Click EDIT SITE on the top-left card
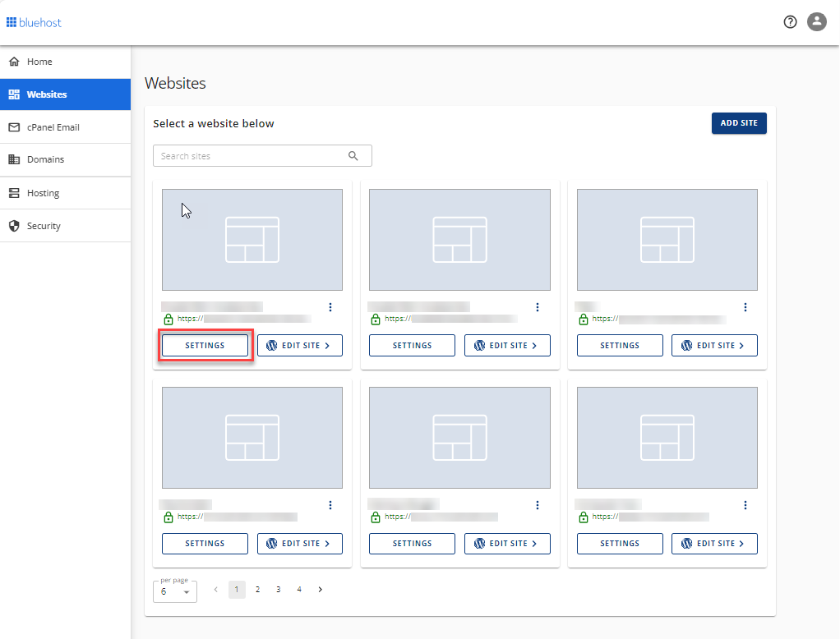Viewport: 840px width, 639px height. coord(300,346)
